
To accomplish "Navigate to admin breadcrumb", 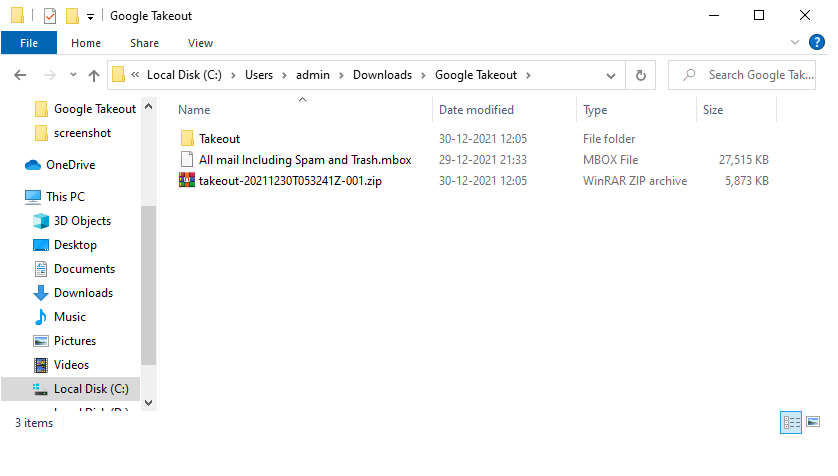I will pos(313,75).
